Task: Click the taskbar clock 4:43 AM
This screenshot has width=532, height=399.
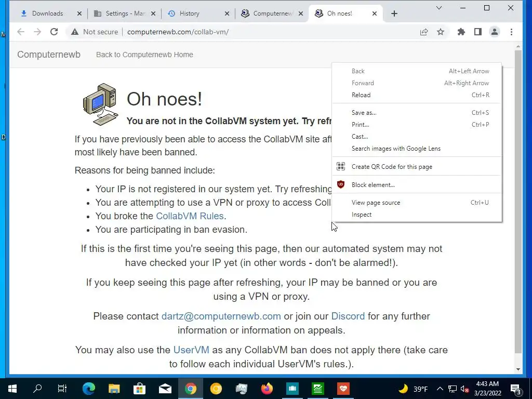Action: pyautogui.click(x=487, y=389)
